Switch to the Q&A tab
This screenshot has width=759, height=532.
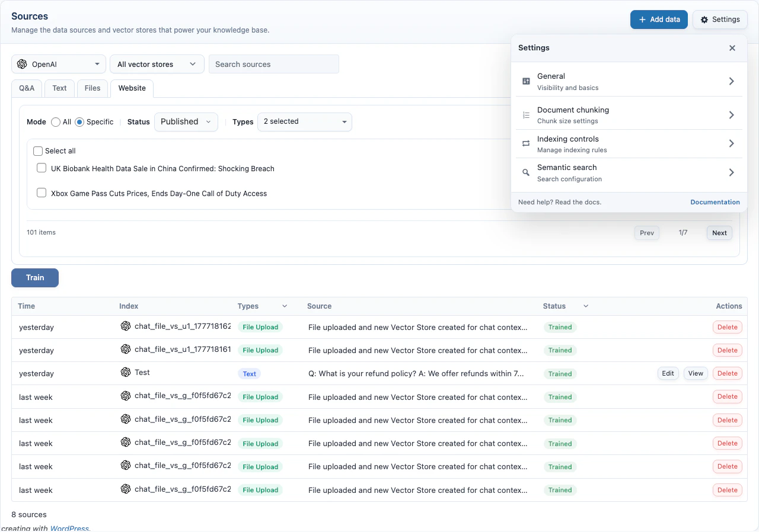coord(27,88)
